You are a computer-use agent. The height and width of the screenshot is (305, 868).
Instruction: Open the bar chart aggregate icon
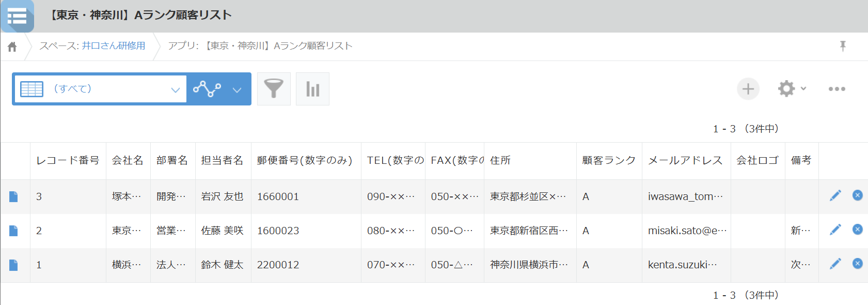tap(312, 89)
